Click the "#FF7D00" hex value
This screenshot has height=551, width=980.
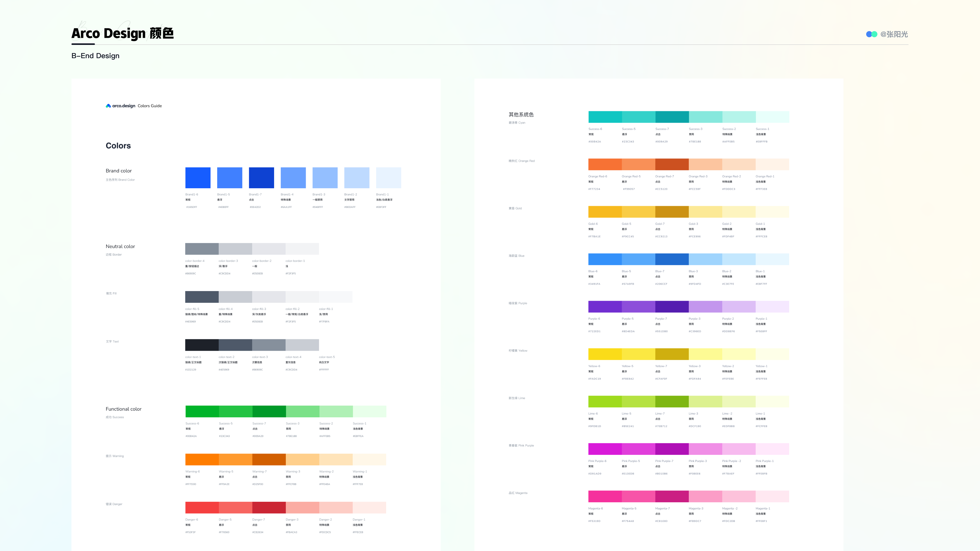(x=191, y=484)
